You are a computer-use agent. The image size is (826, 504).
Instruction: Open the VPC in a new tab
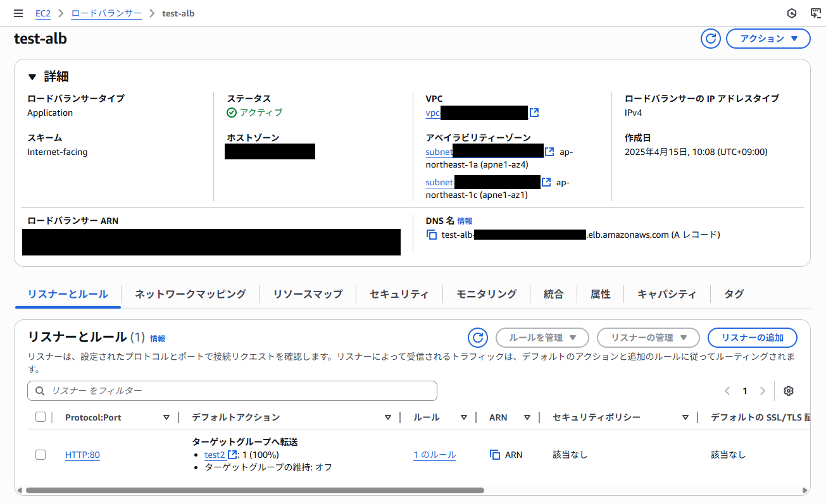[534, 113]
